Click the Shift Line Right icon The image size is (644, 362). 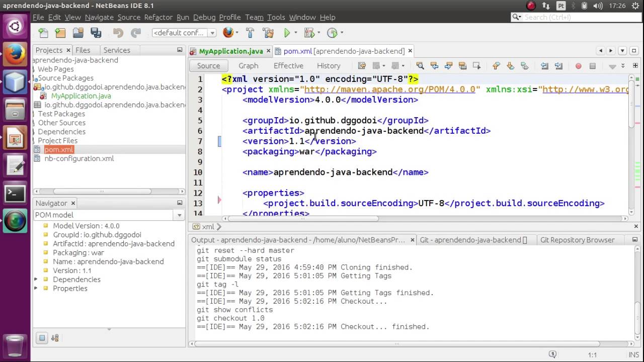click(558, 66)
